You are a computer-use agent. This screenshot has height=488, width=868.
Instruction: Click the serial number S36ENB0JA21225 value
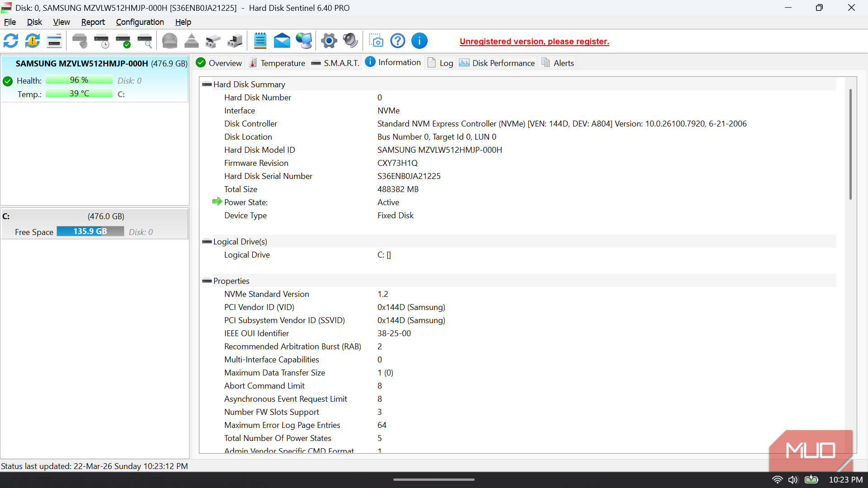409,176
